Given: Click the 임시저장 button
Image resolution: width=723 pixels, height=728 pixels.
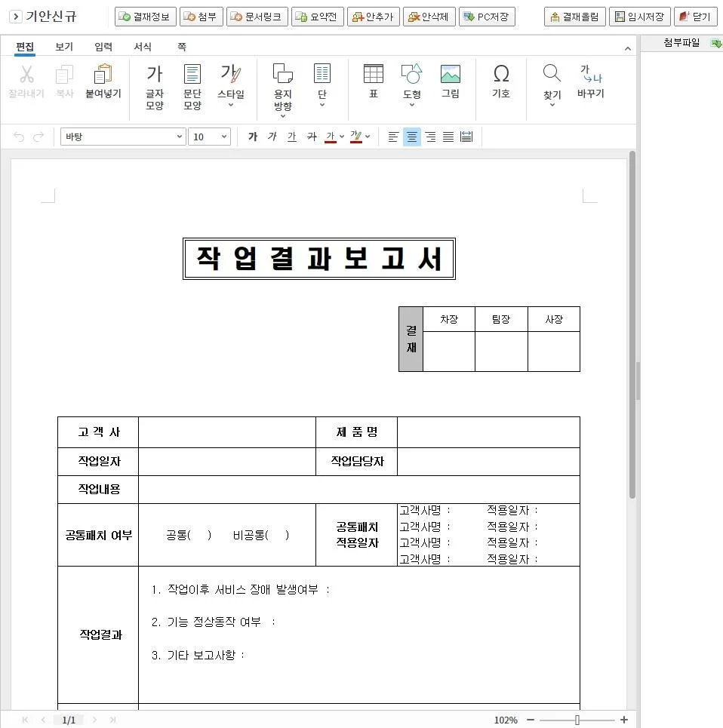Looking at the screenshot, I should (x=639, y=17).
